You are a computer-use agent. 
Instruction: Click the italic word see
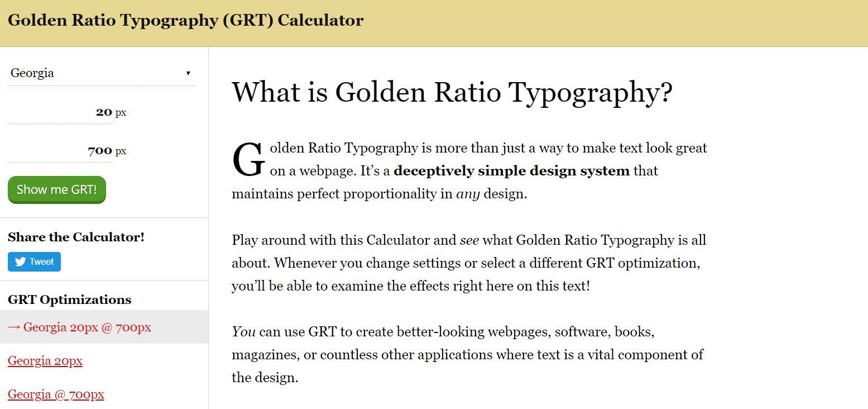point(469,240)
